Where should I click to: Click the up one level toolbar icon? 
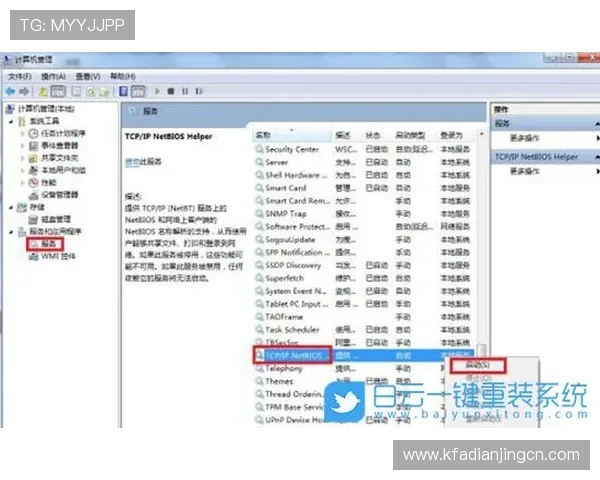pyautogui.click(x=43, y=91)
